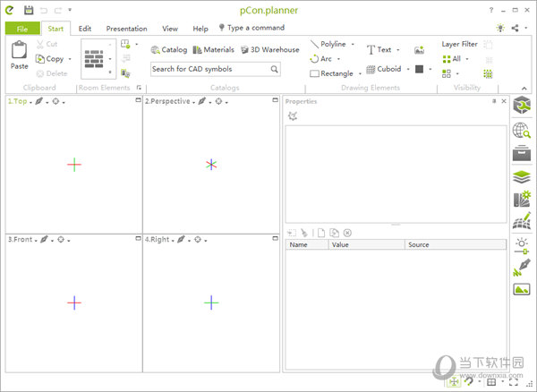Open the Catalog

[169, 50]
